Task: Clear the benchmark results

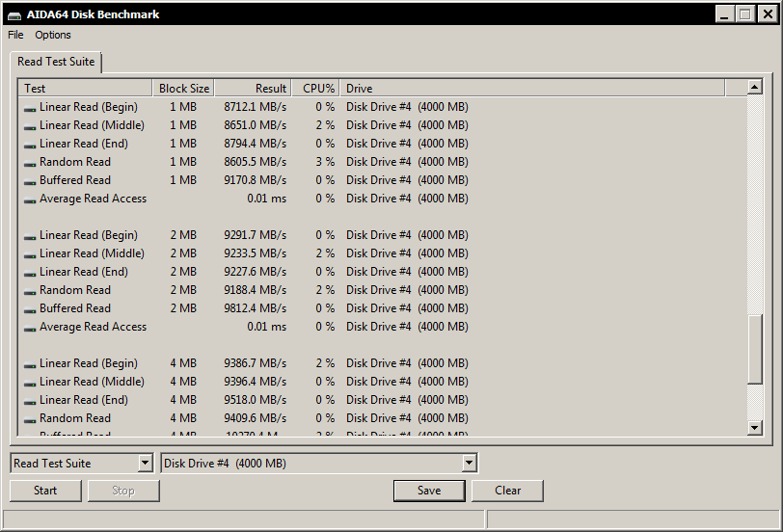Action: [x=507, y=491]
